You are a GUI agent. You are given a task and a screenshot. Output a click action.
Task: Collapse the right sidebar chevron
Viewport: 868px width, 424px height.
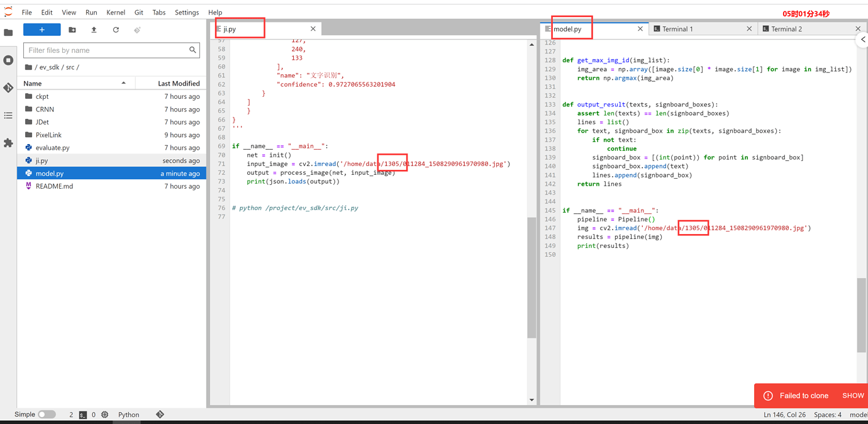(863, 40)
